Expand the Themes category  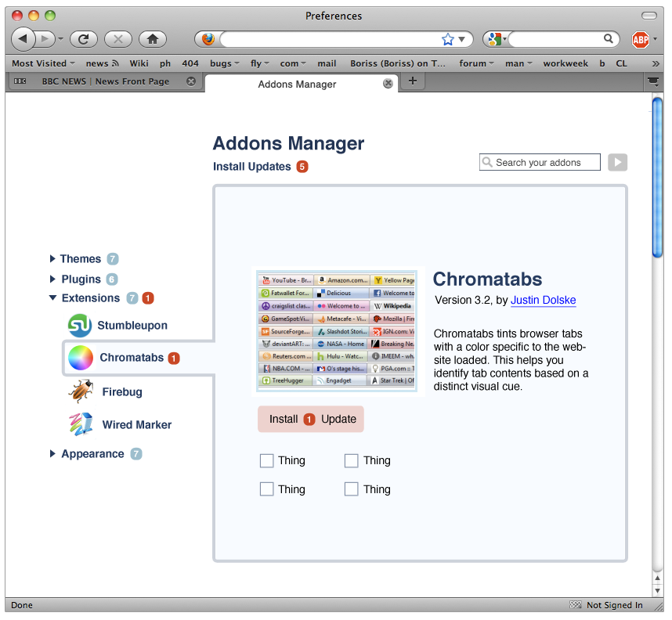[52, 258]
